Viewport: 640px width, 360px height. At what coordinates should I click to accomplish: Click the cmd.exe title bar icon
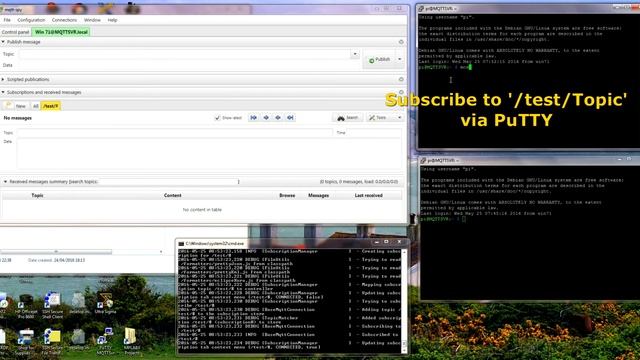coord(181,244)
